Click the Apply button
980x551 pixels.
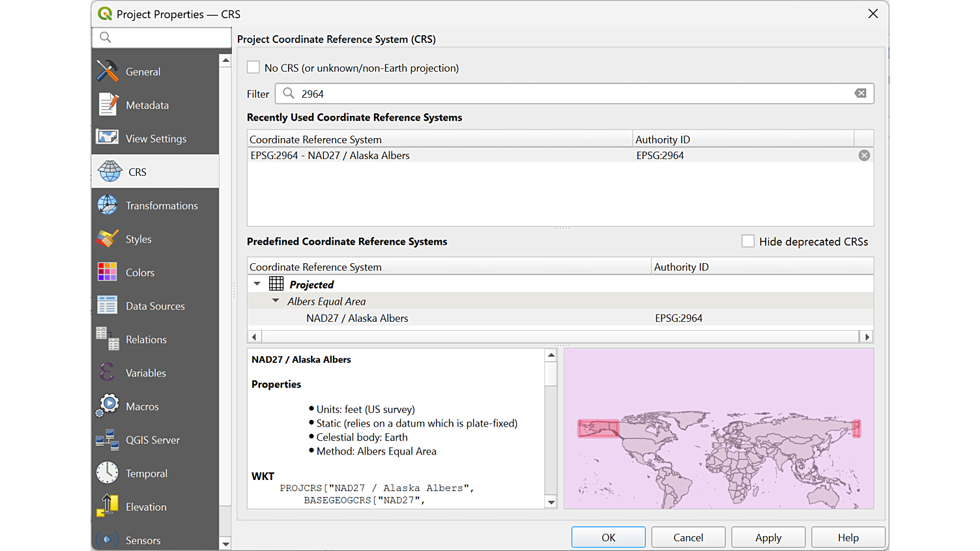click(768, 537)
